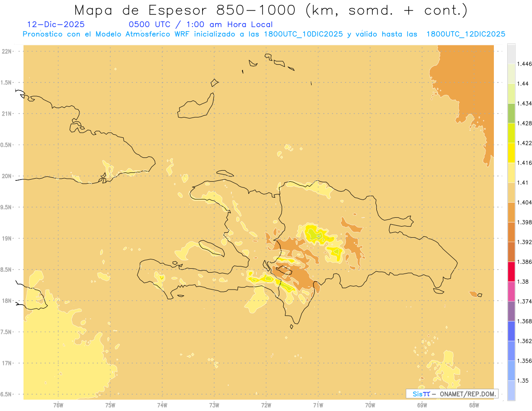Click the legend value "1.41"

[x=523, y=183]
